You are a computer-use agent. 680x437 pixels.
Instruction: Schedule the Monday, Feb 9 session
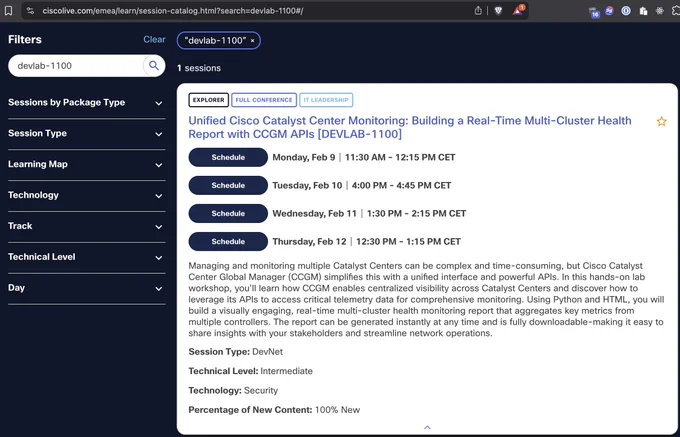click(x=228, y=157)
